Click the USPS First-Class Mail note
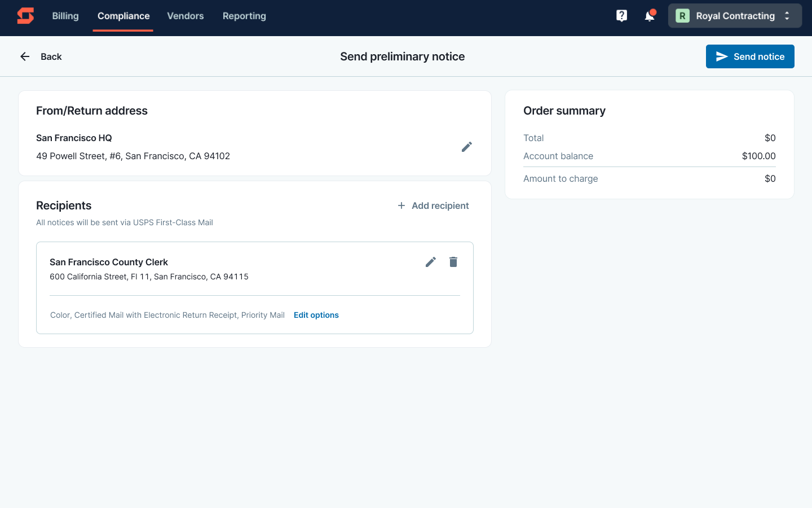Viewport: 812px width, 508px height. (x=125, y=222)
